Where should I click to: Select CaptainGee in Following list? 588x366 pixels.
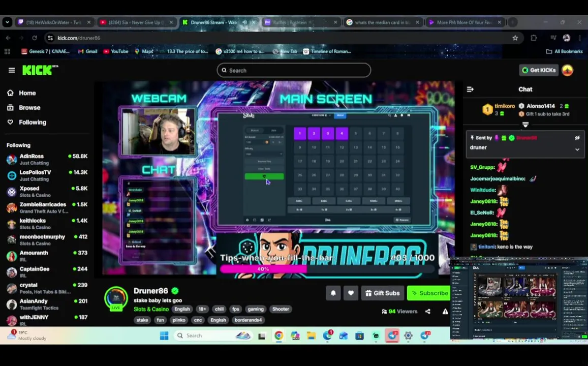coord(47,272)
